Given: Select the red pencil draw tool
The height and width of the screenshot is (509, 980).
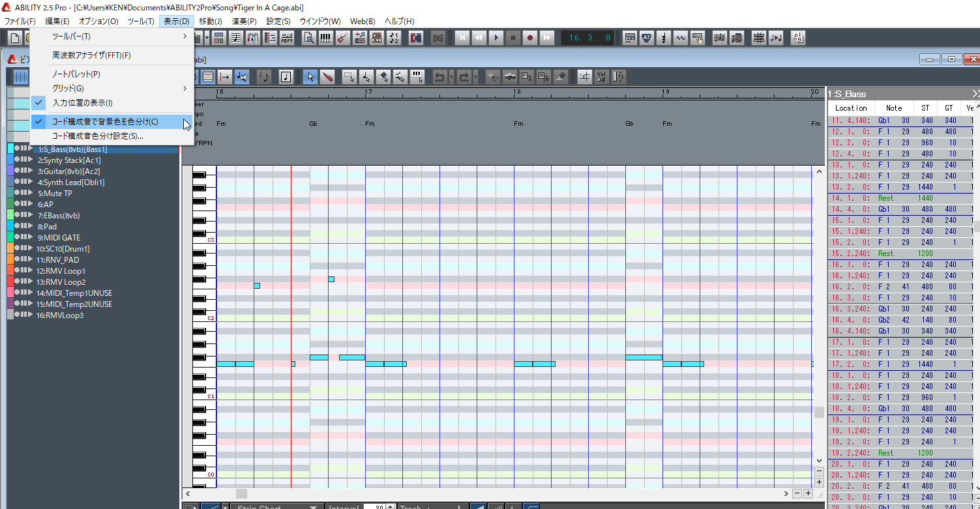Looking at the screenshot, I should click(327, 77).
